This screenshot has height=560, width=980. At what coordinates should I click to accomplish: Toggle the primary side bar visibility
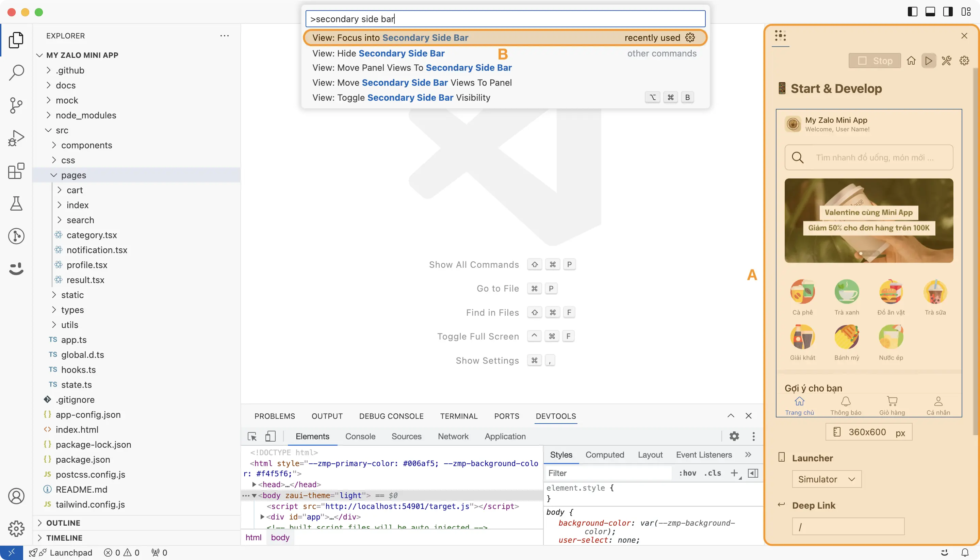point(912,12)
